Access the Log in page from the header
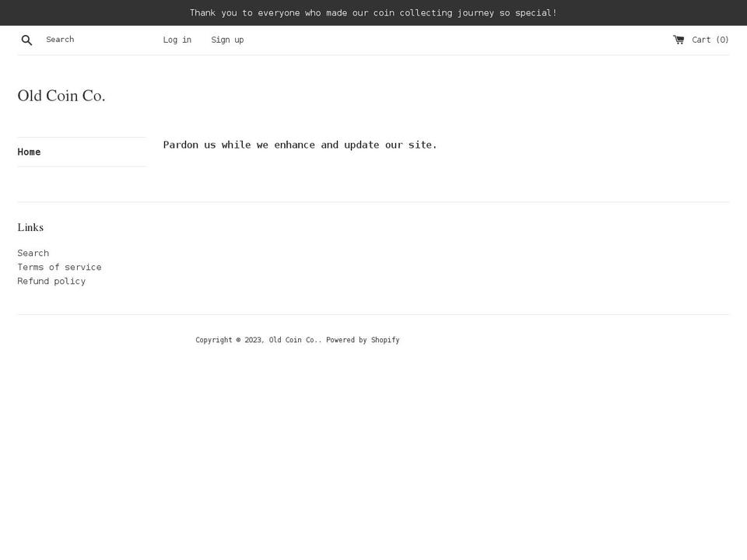This screenshot has width=747, height=560. click(x=177, y=39)
